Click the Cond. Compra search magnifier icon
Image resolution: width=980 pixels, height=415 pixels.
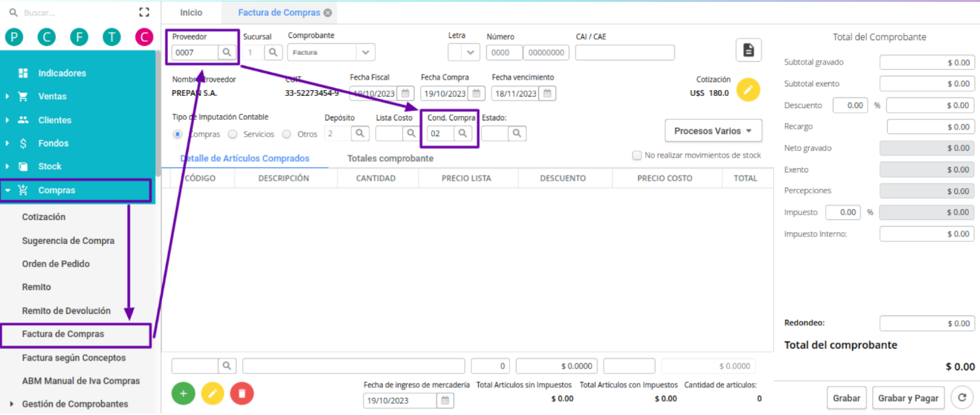tap(462, 133)
